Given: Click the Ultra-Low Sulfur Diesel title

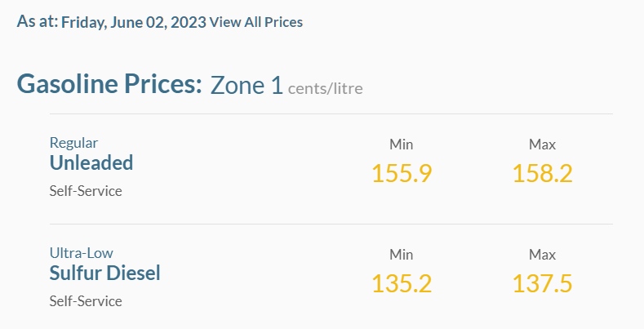Looking at the screenshot, I should click(104, 265).
